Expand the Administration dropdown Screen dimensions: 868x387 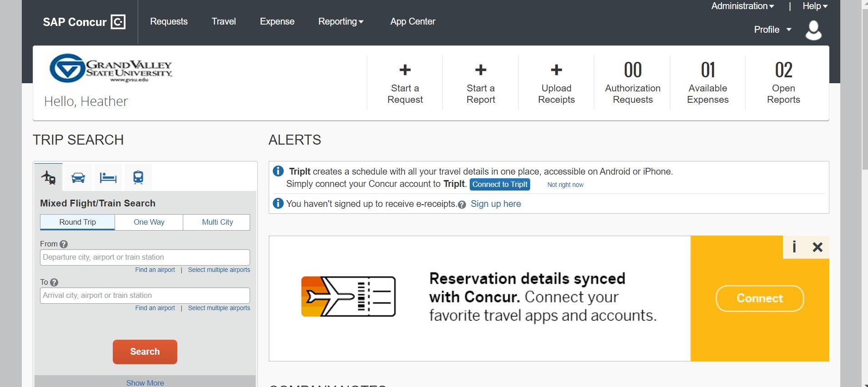click(x=742, y=6)
